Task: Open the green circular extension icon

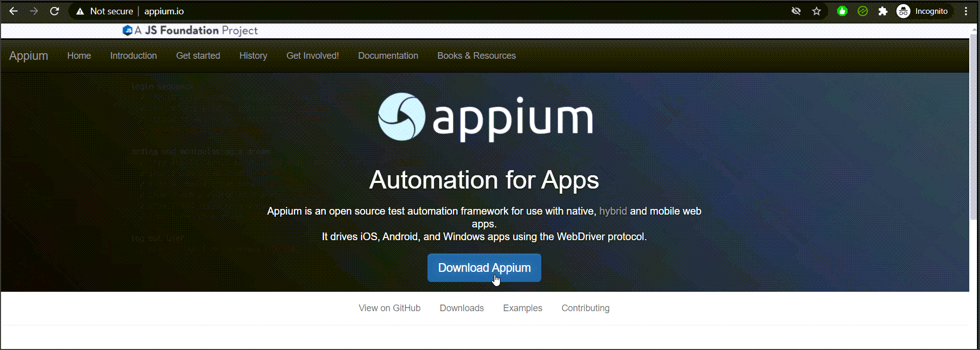Action: [x=842, y=11]
